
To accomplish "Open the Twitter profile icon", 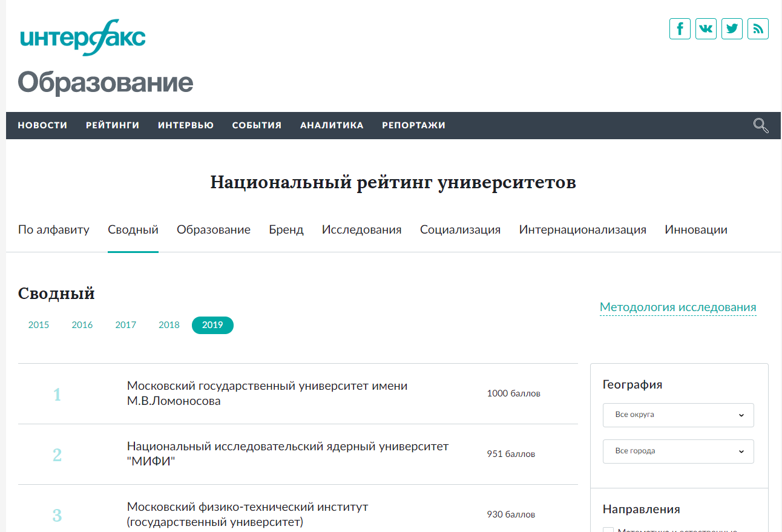I will (x=732, y=28).
